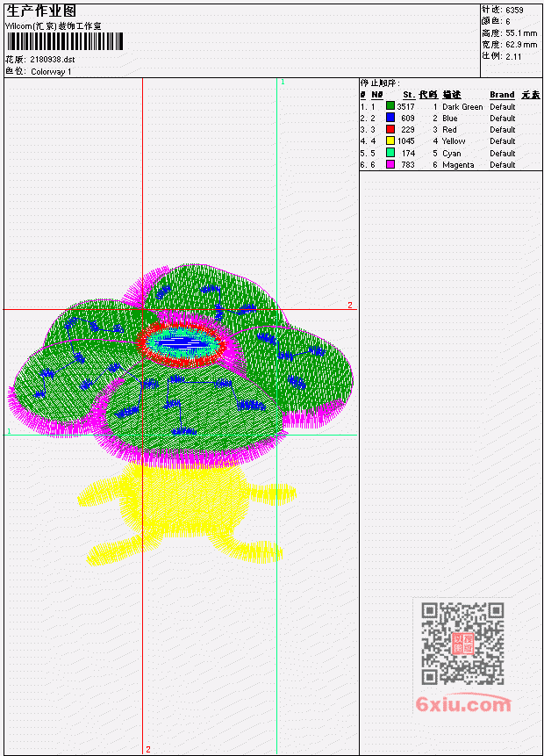Click the '生产作业图' title heading
544x756 pixels.
[41, 11]
